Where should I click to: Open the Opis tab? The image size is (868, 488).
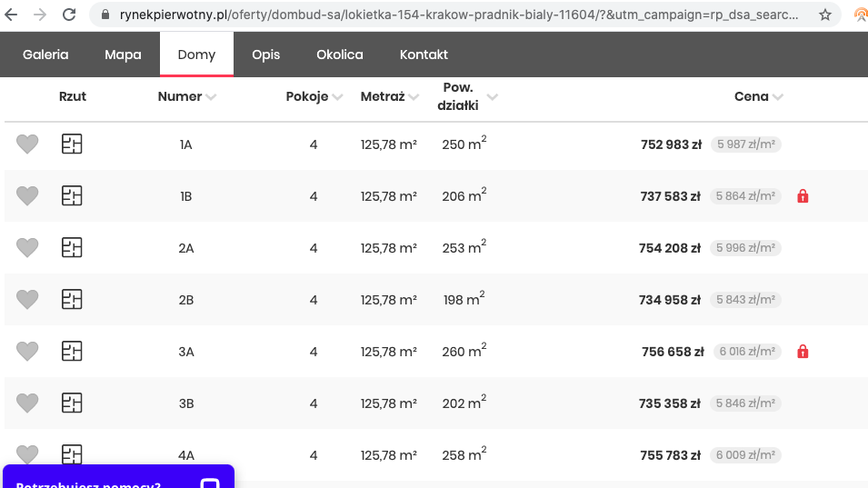265,55
